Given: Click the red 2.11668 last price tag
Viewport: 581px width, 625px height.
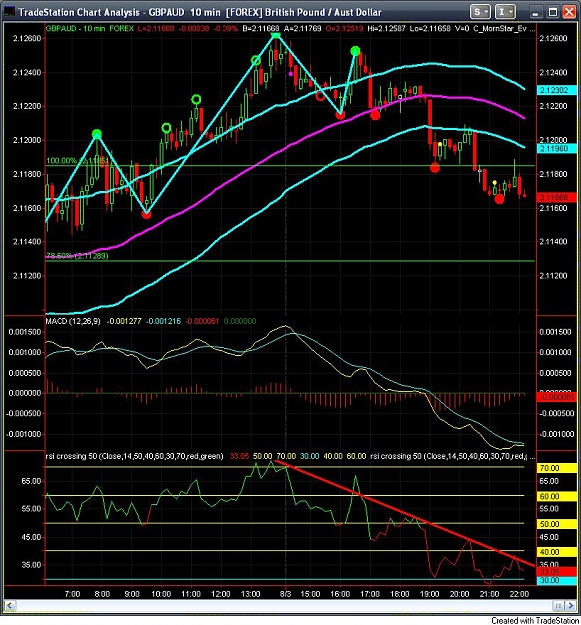Looking at the screenshot, I should tap(556, 197).
